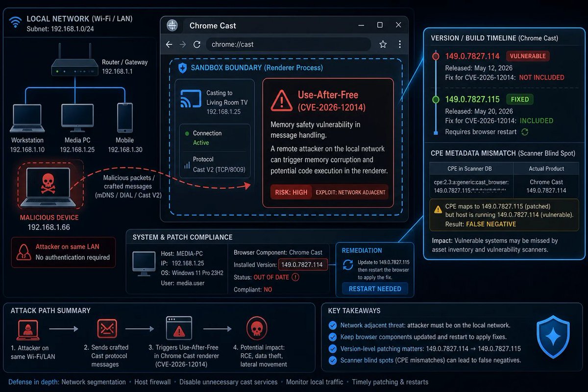Click the RESTART NEEDED button
588x392 pixels.
pos(375,289)
